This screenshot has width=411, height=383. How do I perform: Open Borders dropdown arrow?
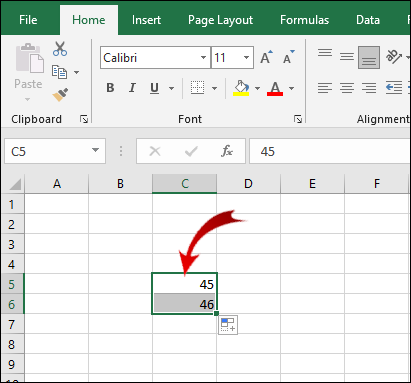pyautogui.click(x=214, y=88)
